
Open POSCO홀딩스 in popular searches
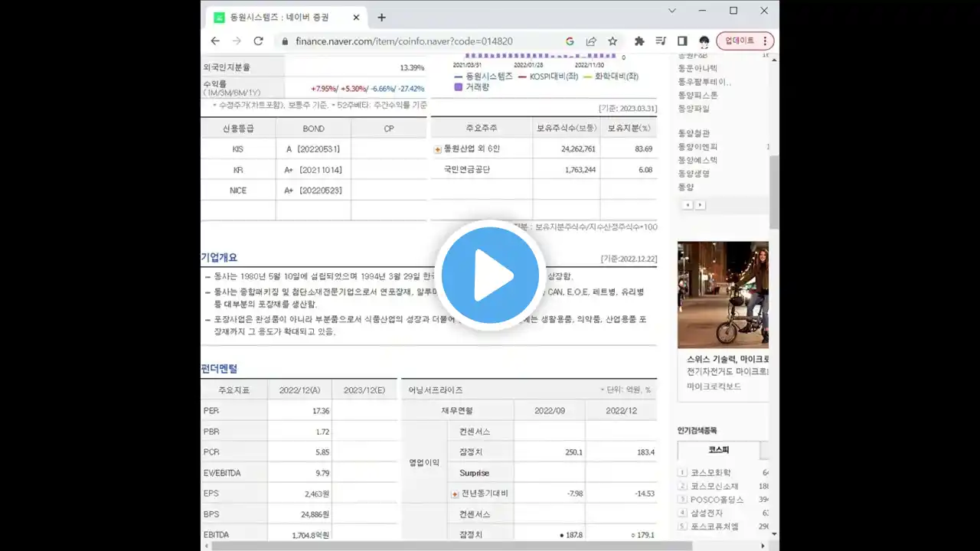click(717, 500)
